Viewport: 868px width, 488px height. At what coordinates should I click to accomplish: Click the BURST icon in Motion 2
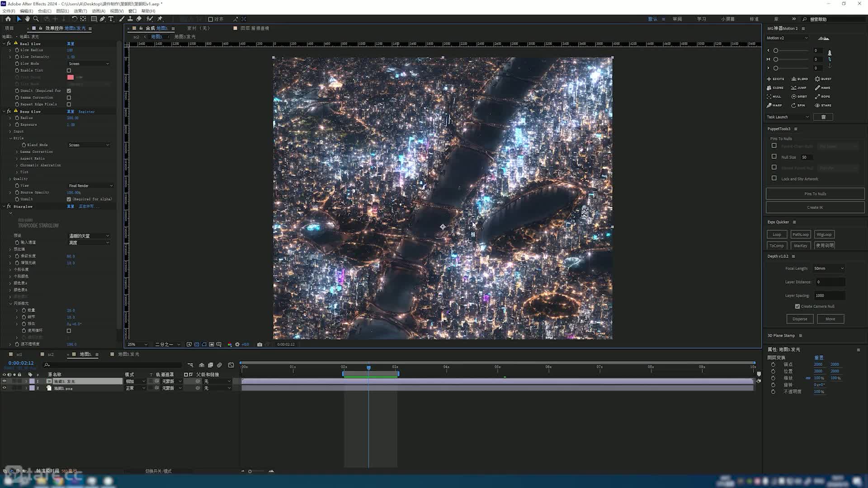click(817, 79)
